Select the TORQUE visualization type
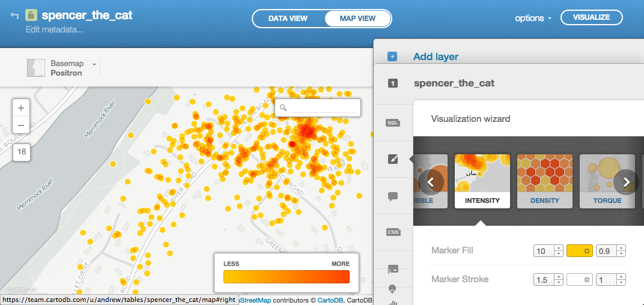The height and width of the screenshot is (305, 644). coord(607,181)
